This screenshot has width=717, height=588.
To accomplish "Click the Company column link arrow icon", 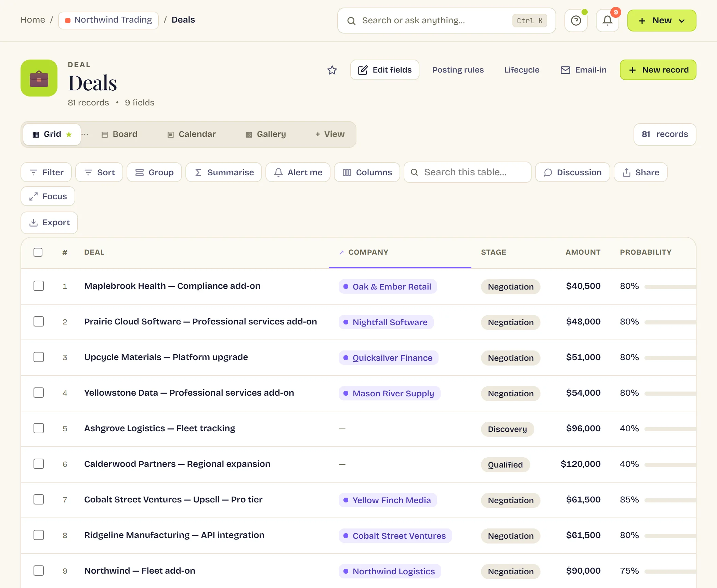I will [341, 252].
